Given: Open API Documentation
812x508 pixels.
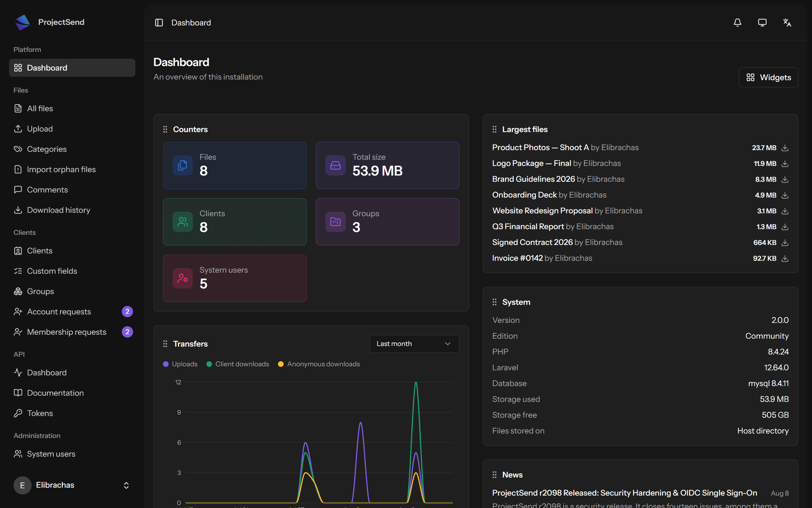Looking at the screenshot, I should (72, 393).
